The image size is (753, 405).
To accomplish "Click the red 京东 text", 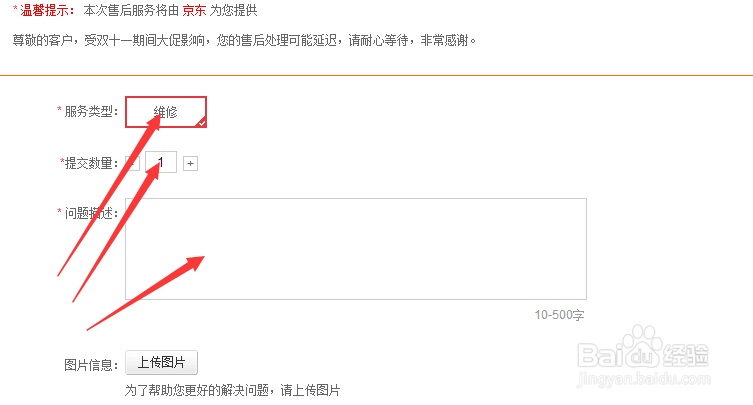I will coord(194,11).
